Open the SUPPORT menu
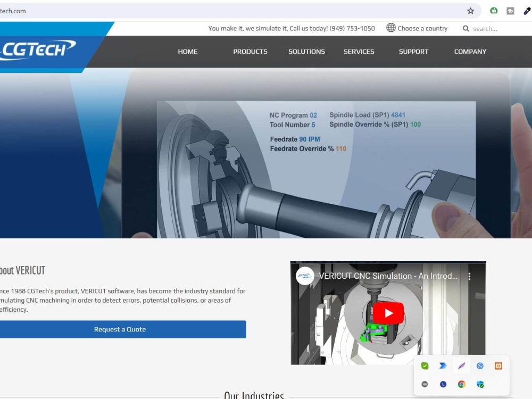The width and height of the screenshot is (532, 399). pyautogui.click(x=413, y=52)
